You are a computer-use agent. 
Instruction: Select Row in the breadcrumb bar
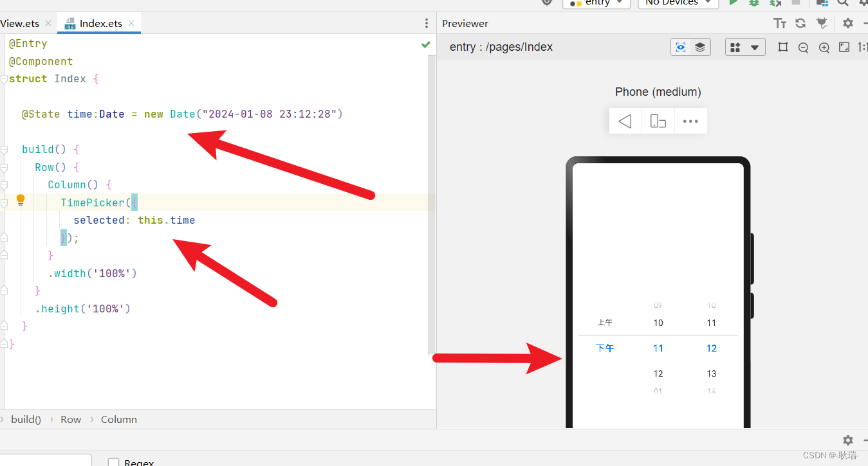[71, 419]
